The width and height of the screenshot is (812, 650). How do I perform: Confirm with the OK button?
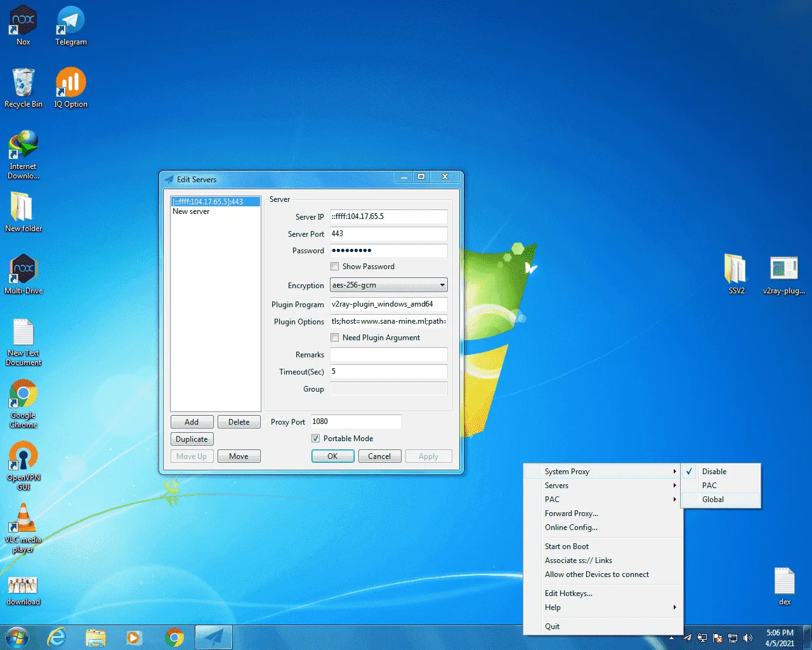point(332,456)
